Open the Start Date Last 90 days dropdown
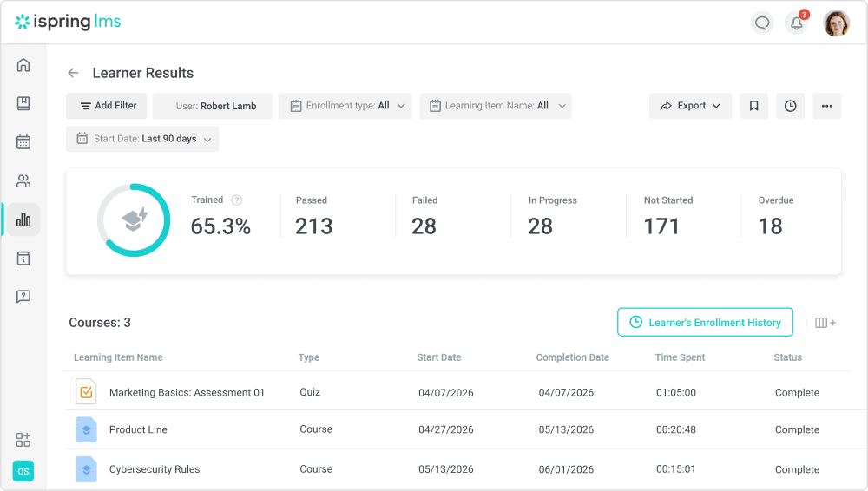 142,139
